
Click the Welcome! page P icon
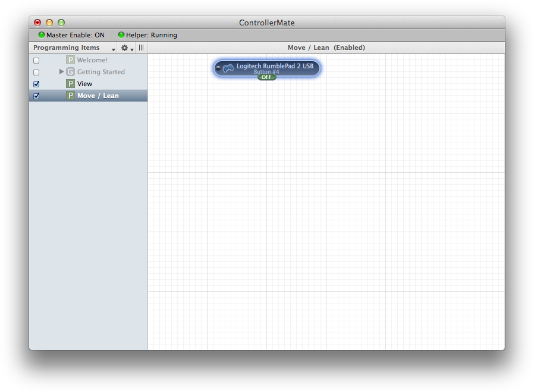point(70,60)
